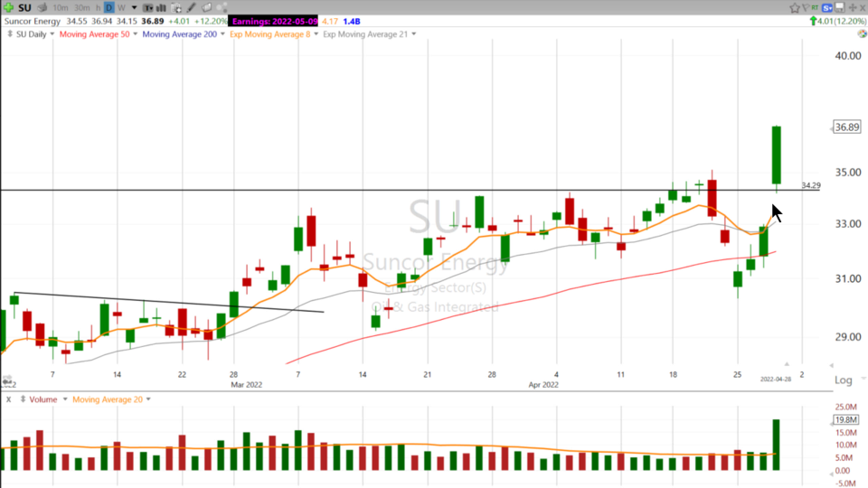This screenshot has height=488, width=868.
Task: Click the tag/label toolbar icon
Action: click(206, 8)
